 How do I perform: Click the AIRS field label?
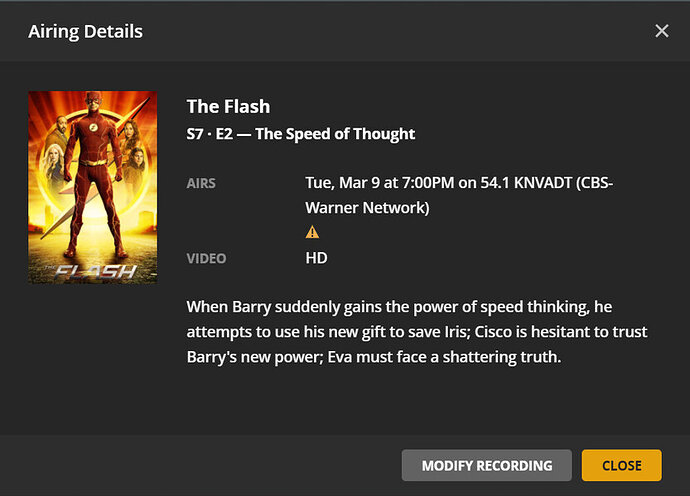201,184
